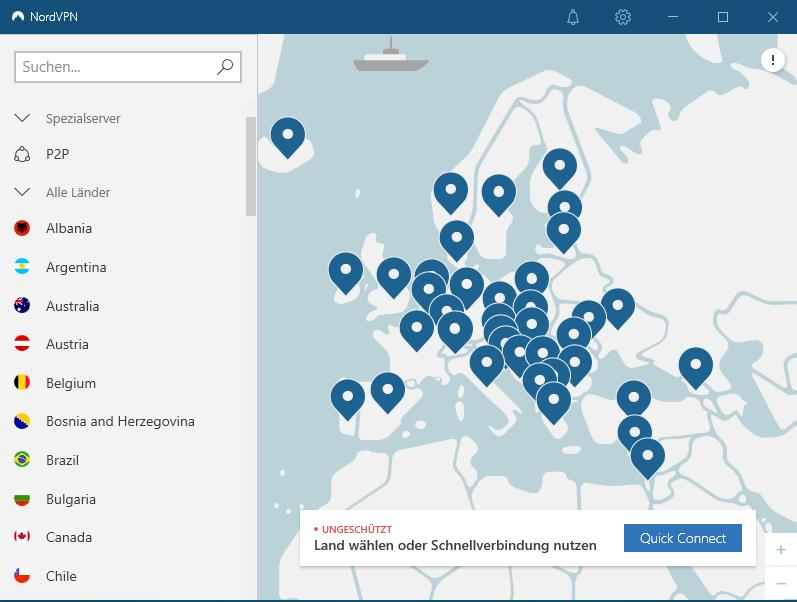Select Argentina from the country list

point(76,267)
